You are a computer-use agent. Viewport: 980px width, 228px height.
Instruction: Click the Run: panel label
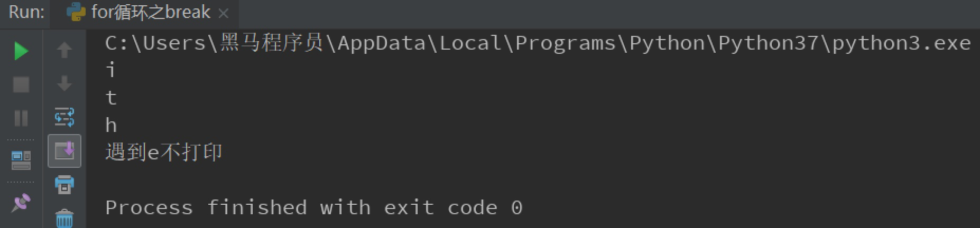26,12
